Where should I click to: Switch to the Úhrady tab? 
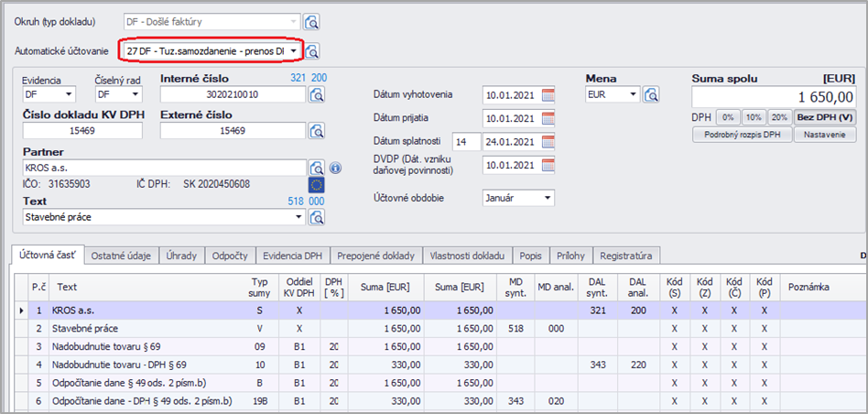point(180,256)
